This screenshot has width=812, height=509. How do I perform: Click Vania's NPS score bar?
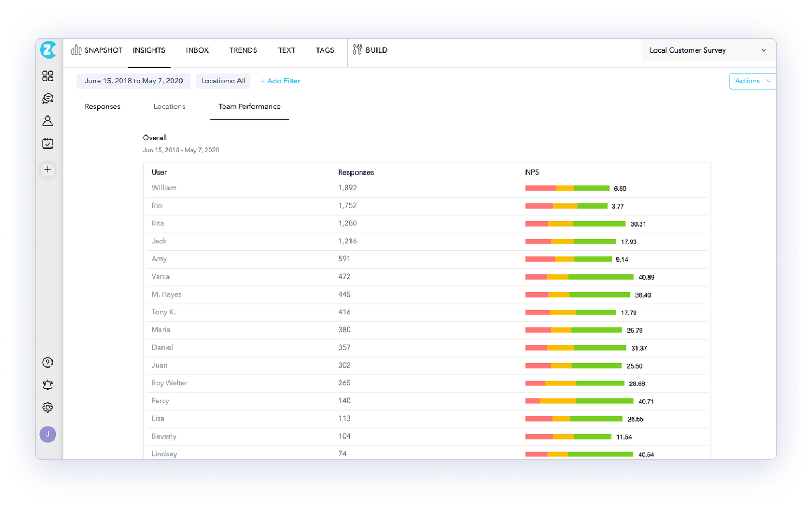[579, 277]
